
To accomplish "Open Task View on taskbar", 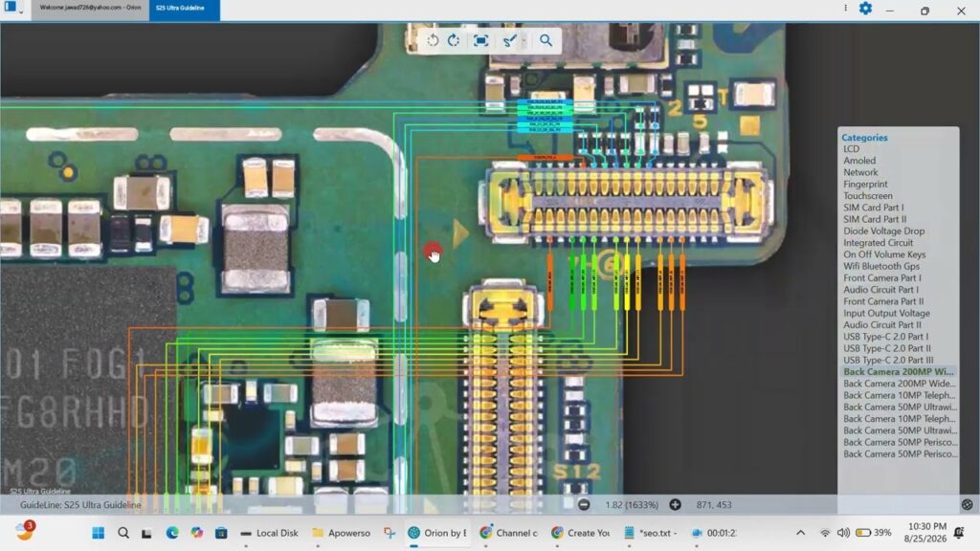I will click(146, 533).
